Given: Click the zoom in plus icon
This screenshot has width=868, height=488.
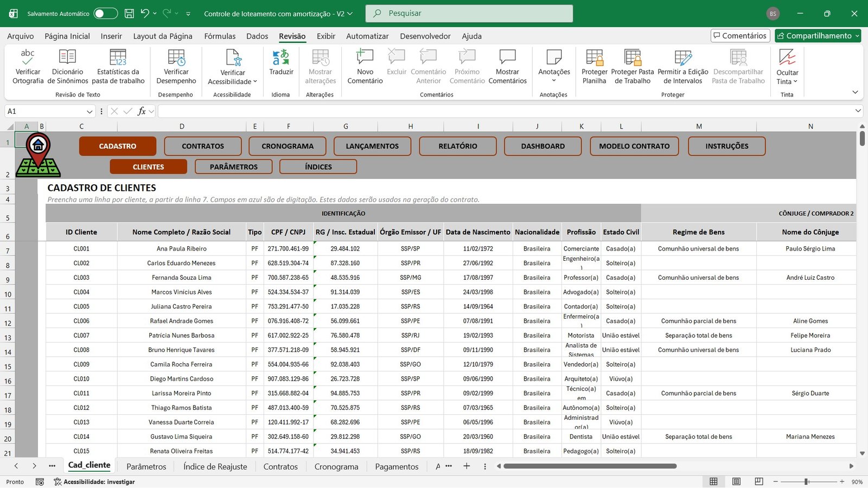Looking at the screenshot, I should click(x=842, y=481).
